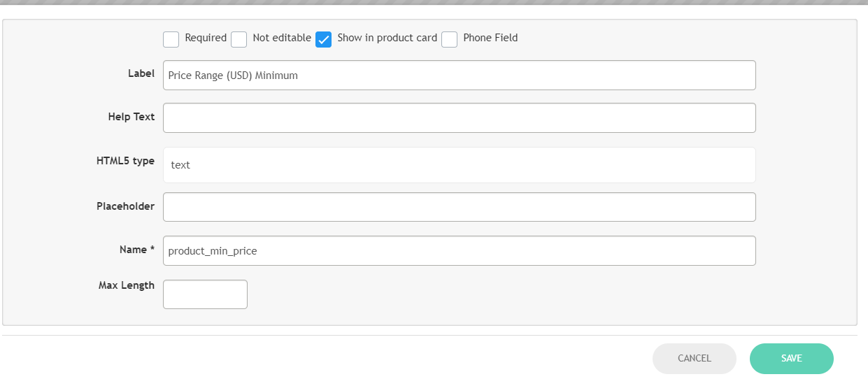Click the 'Required' text label

(x=206, y=38)
